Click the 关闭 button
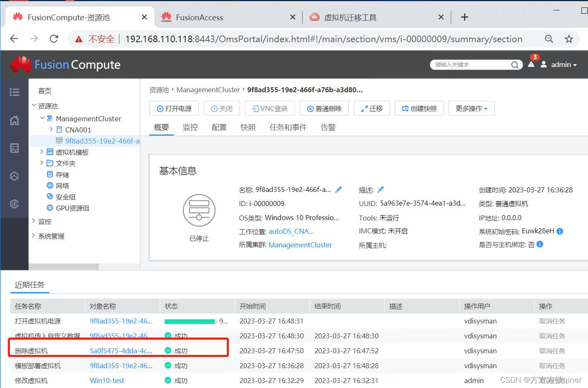This screenshot has height=388, width=588. [222, 108]
